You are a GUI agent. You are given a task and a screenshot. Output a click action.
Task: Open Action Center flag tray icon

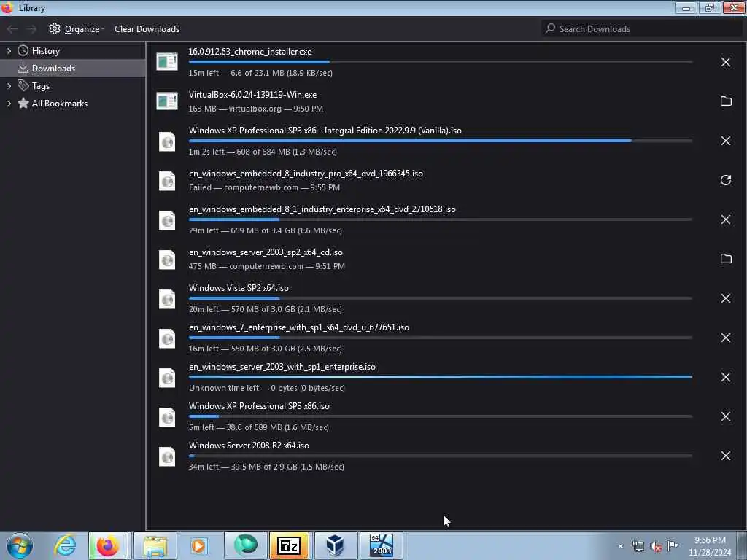pos(673,545)
